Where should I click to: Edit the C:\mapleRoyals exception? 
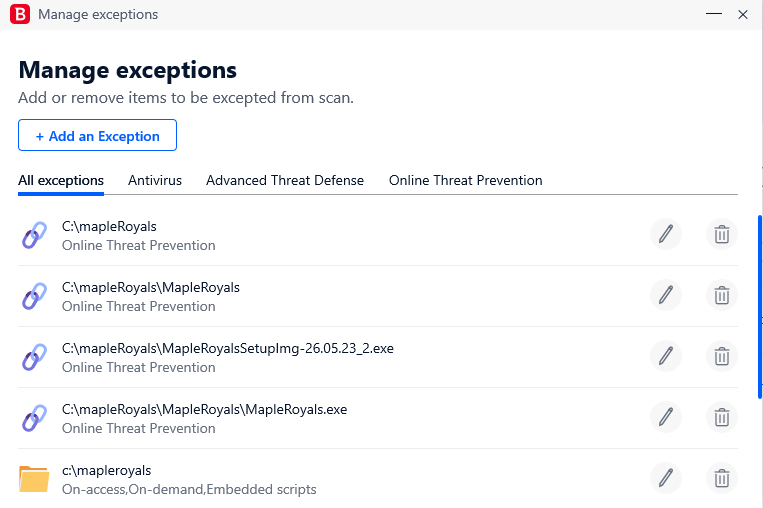pos(666,234)
